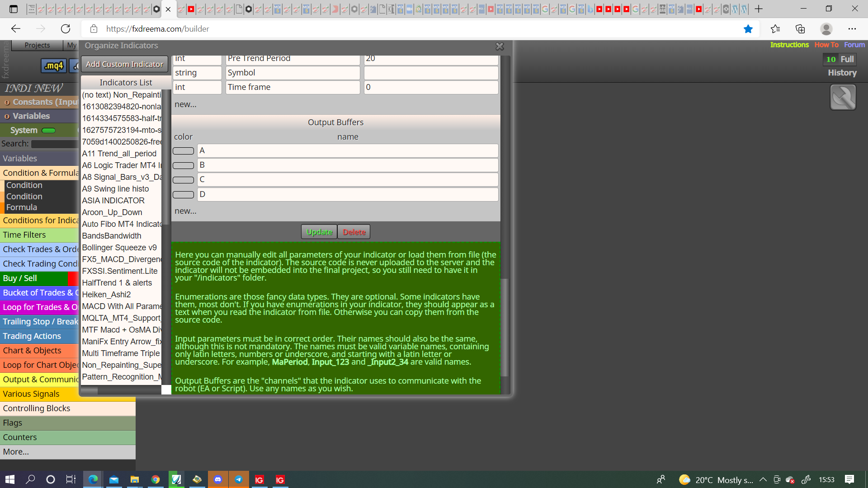Image resolution: width=868 pixels, height=488 pixels.
Task: Click the Update button
Action: click(319, 232)
